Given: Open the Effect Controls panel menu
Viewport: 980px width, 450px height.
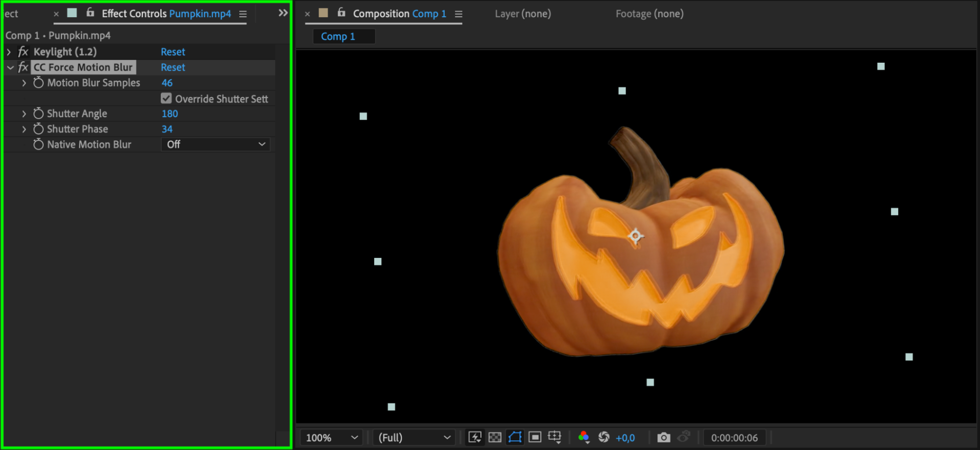Looking at the screenshot, I should tap(243, 14).
